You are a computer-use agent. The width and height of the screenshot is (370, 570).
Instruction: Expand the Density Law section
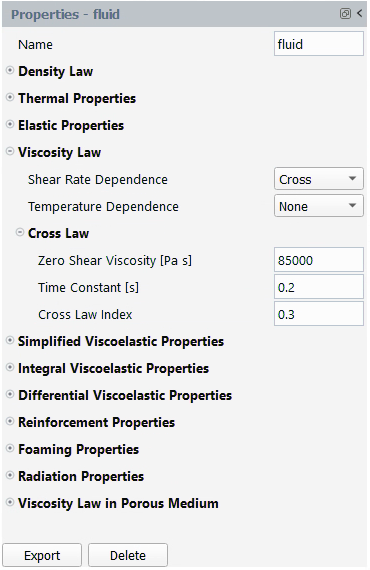(x=10, y=71)
